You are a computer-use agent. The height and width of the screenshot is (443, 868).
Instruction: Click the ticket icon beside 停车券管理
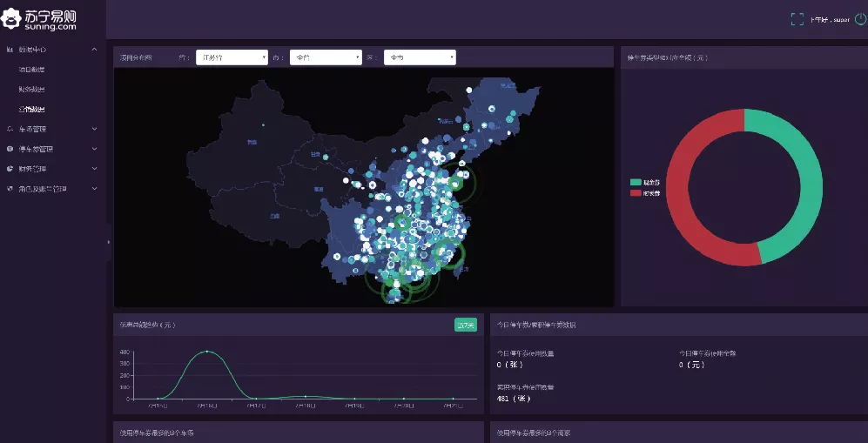pos(10,149)
